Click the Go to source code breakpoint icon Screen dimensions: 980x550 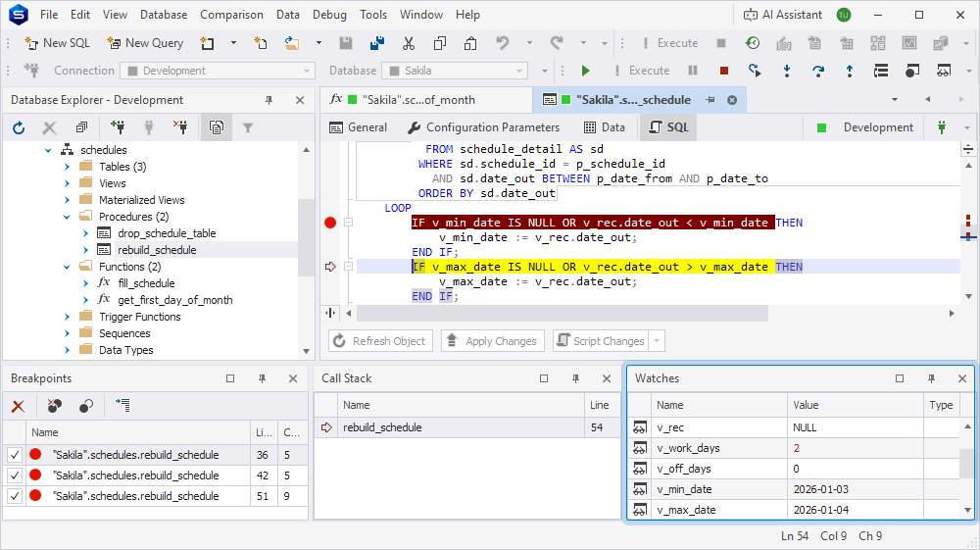[122, 406]
